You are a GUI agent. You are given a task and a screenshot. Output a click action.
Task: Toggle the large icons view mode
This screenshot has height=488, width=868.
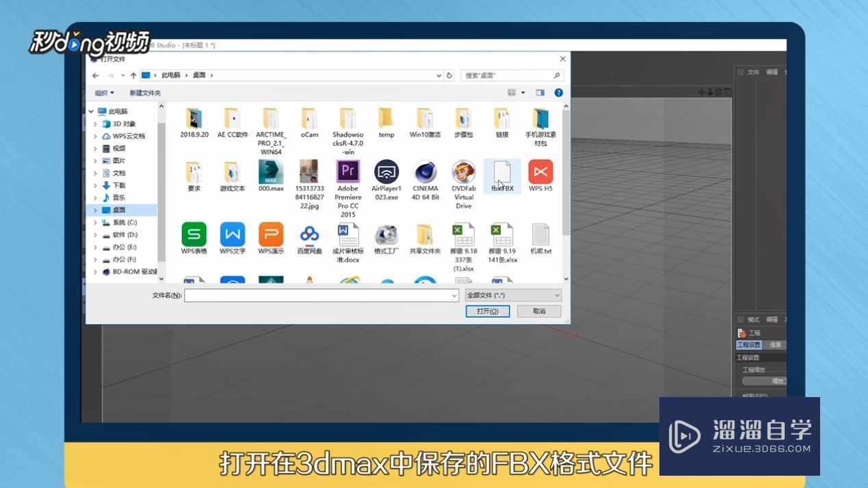(510, 92)
